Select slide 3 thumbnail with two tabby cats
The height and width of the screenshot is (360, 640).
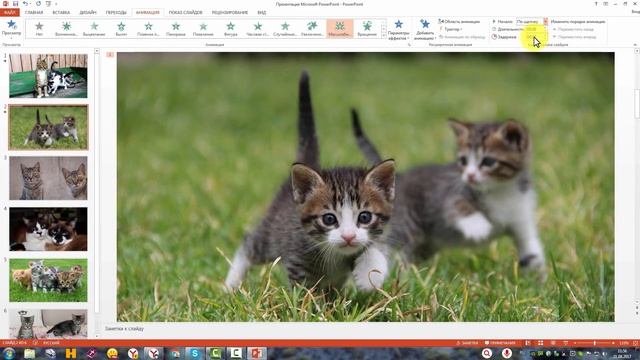(48, 178)
